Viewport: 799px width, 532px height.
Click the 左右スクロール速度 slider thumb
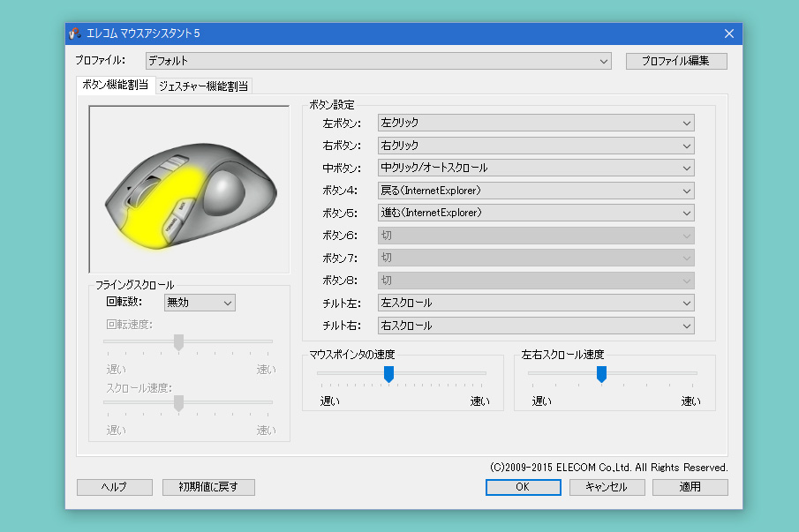coord(601,374)
